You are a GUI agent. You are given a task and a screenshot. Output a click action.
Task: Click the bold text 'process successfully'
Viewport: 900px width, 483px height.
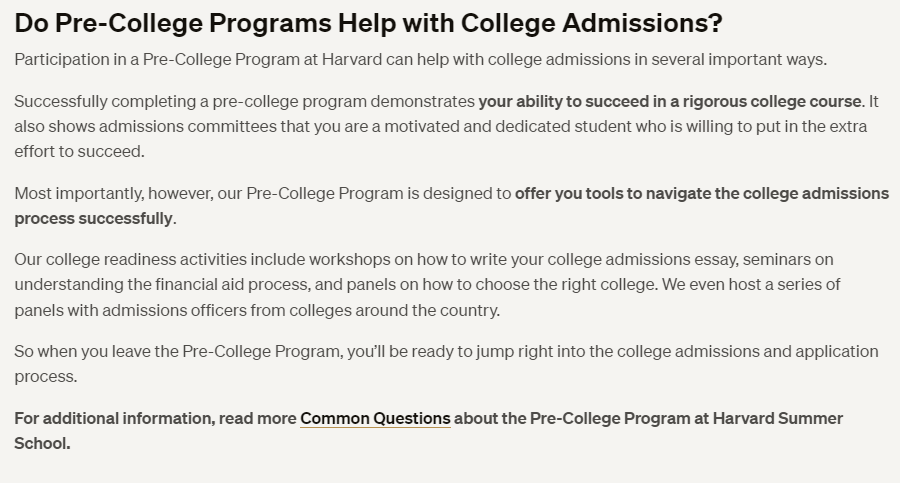click(93, 218)
